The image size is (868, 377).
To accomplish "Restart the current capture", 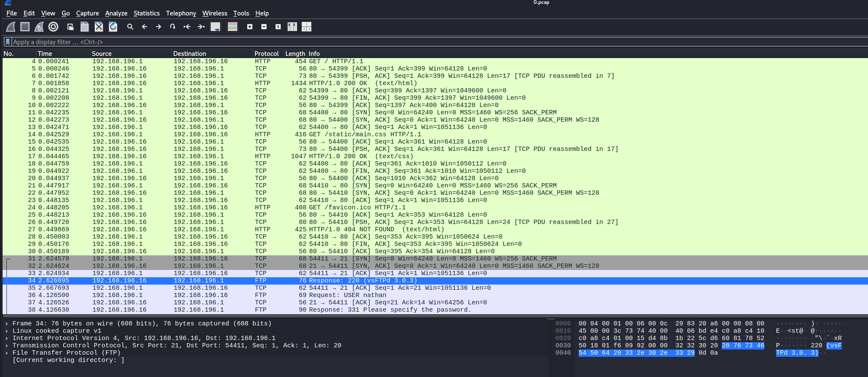I will pyautogui.click(x=39, y=27).
